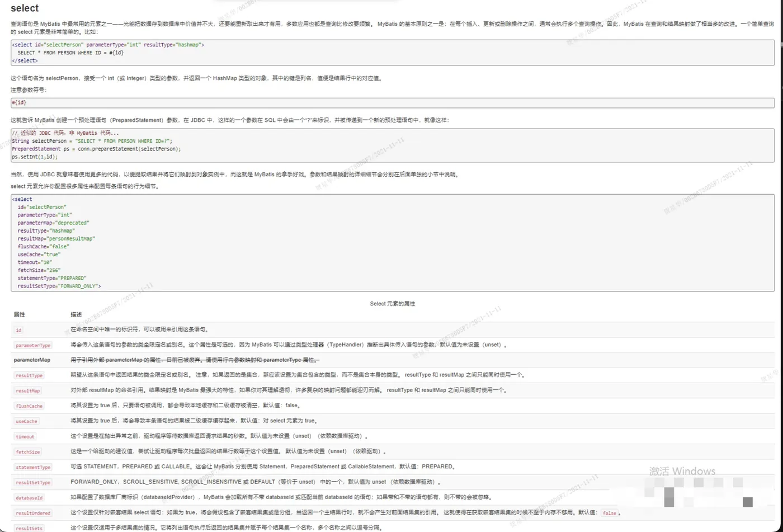Click the description starting "期望从这条语句中返回结果"
This screenshot has width=783, height=532.
(x=297, y=375)
